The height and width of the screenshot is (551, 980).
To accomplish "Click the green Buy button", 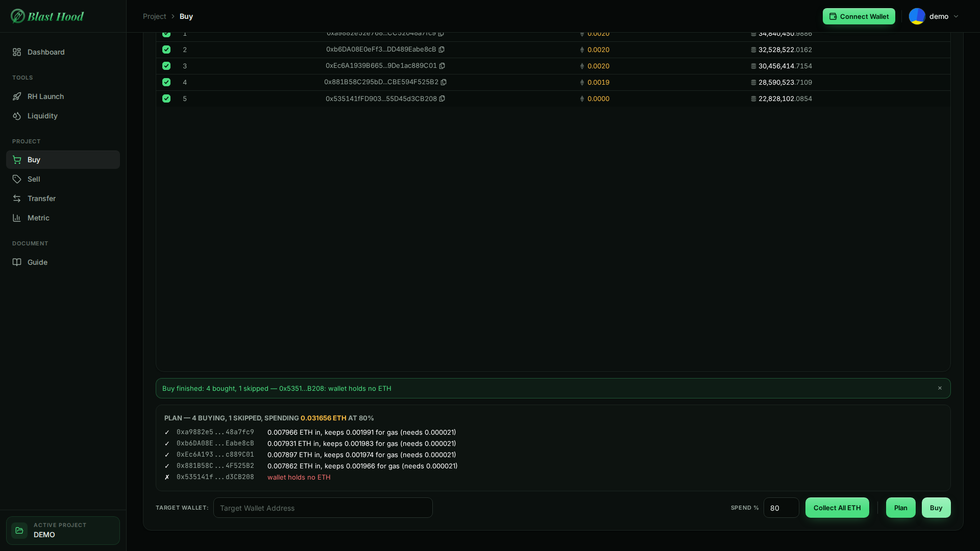I will click(936, 508).
